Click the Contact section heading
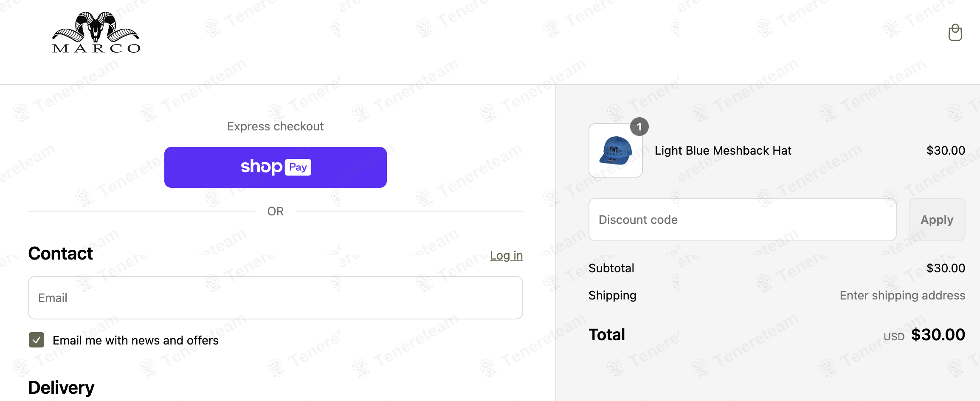Viewport: 980px width, 401px height. coord(60,254)
